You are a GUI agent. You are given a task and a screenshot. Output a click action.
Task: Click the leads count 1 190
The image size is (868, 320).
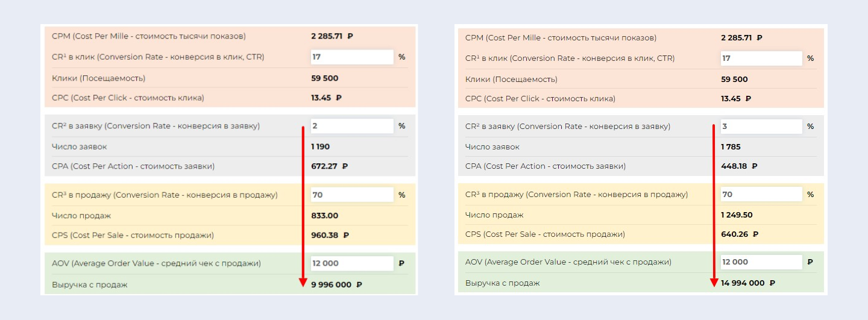pos(321,146)
